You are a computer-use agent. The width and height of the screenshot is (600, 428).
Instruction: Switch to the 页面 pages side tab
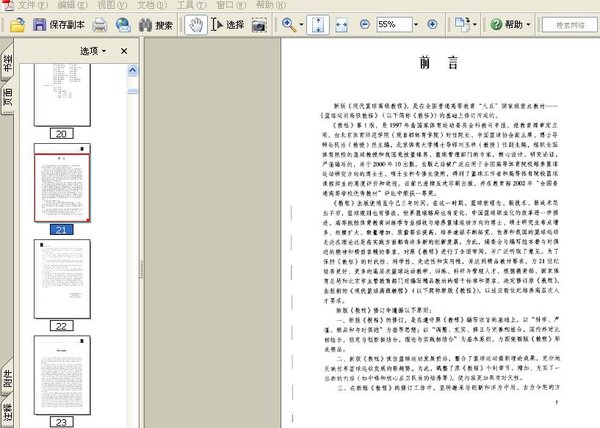coord(7,97)
